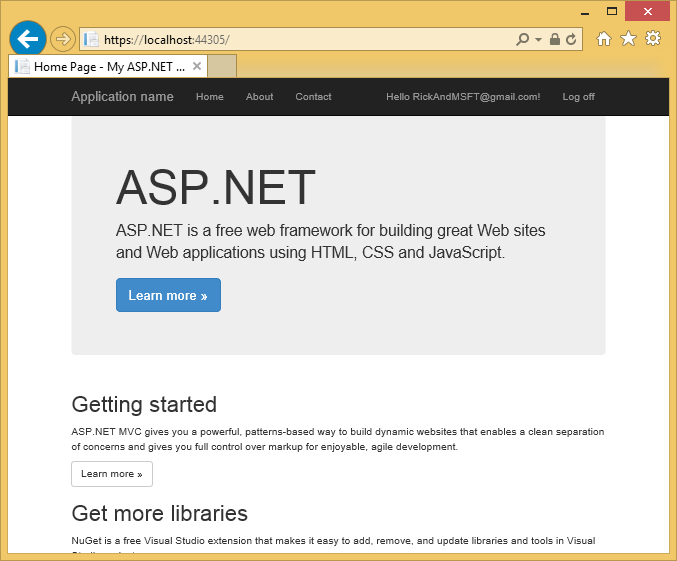Click the page icon in address bar
The height and width of the screenshot is (561, 677).
91,39
